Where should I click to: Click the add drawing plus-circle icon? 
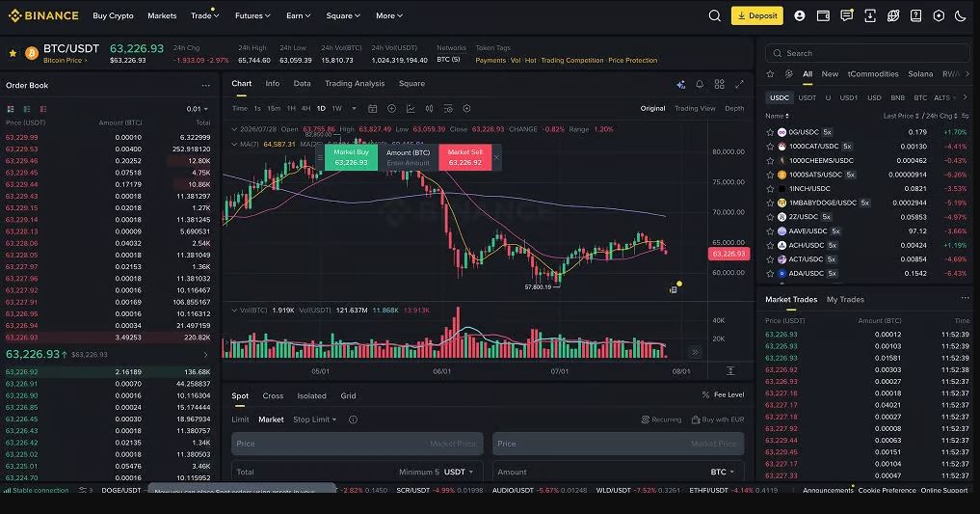[x=391, y=109]
